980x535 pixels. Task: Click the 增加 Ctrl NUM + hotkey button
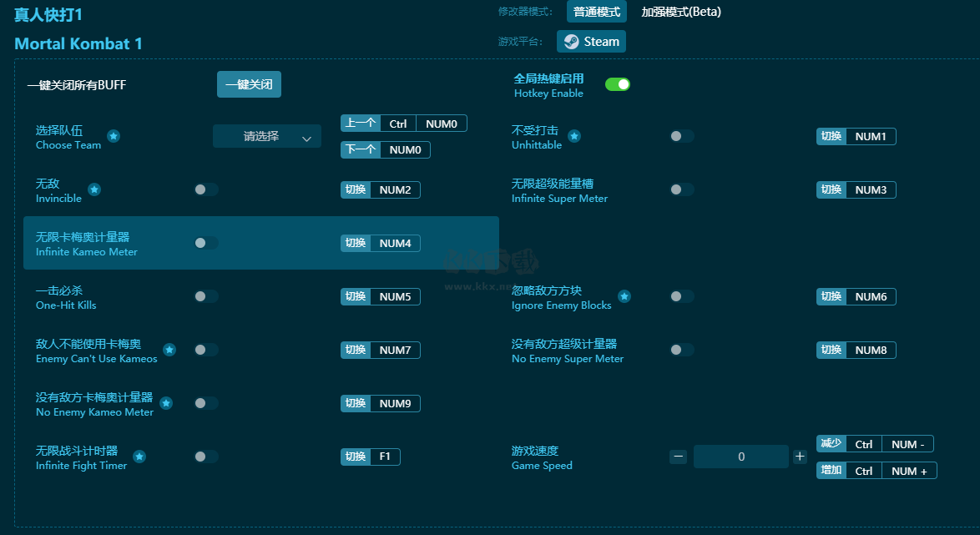[x=876, y=471]
